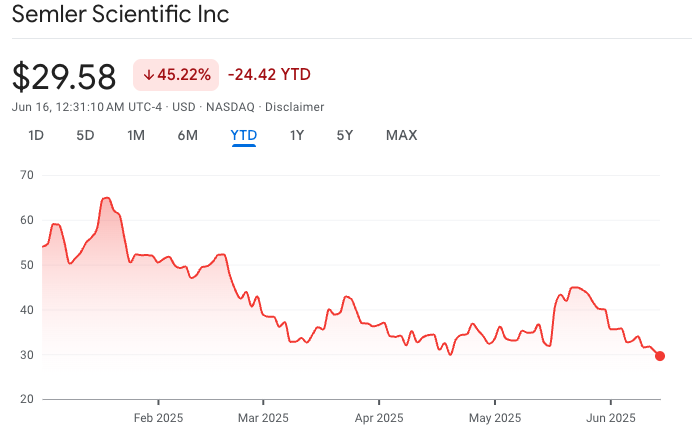Click the Jun 2025 axis label
Image resolution: width=692 pixels, height=443 pixels.
[x=610, y=418]
